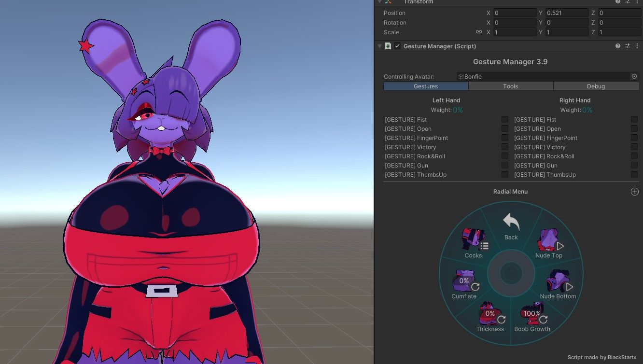Click the radial menu center joystick
Screen dimensions: 643x364
point(511,274)
